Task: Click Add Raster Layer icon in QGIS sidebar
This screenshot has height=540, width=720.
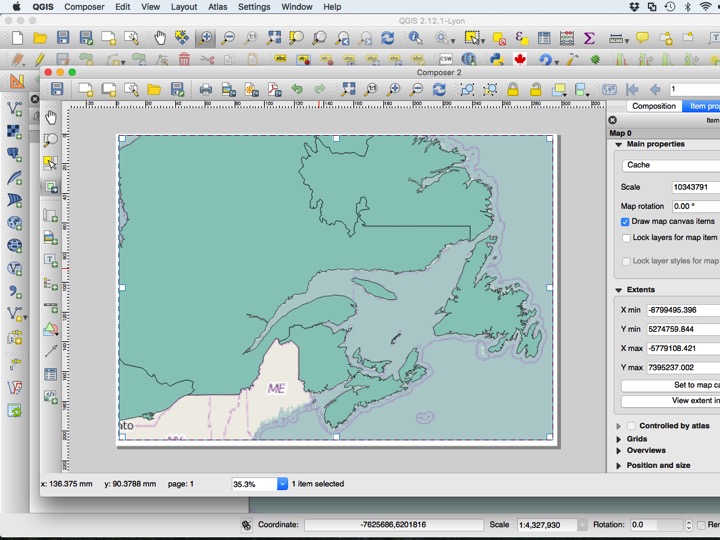Action: pyautogui.click(x=15, y=132)
